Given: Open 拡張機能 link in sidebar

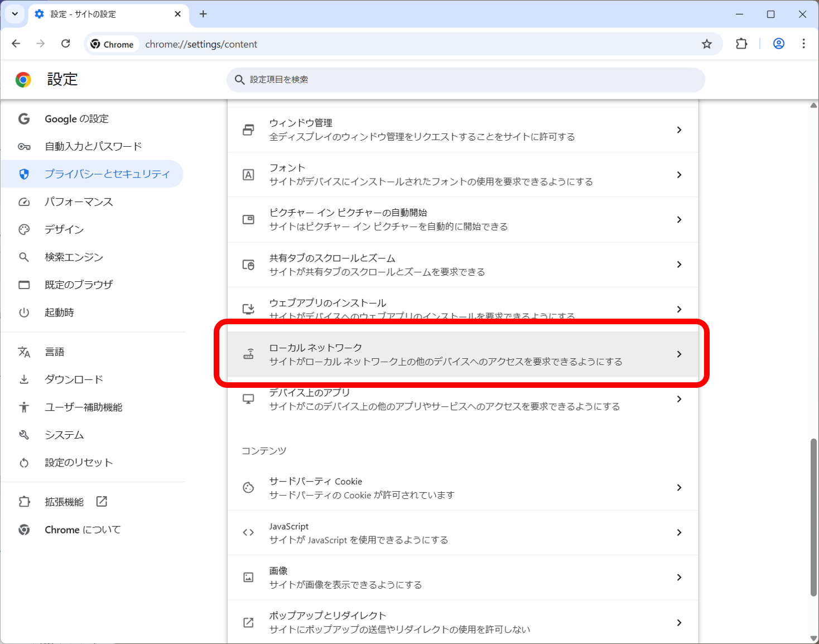Looking at the screenshot, I should (x=91, y=502).
